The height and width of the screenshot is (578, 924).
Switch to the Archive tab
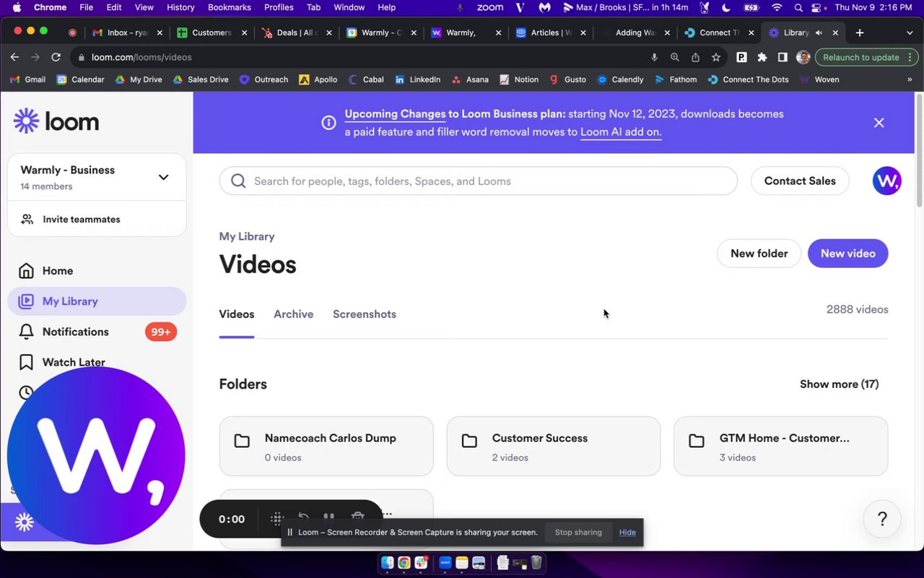click(293, 314)
